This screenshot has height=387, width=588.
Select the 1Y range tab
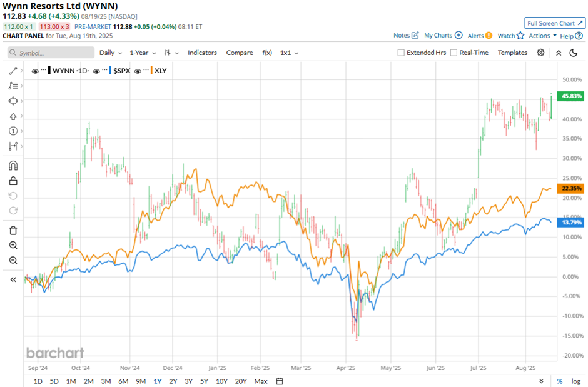tap(158, 381)
